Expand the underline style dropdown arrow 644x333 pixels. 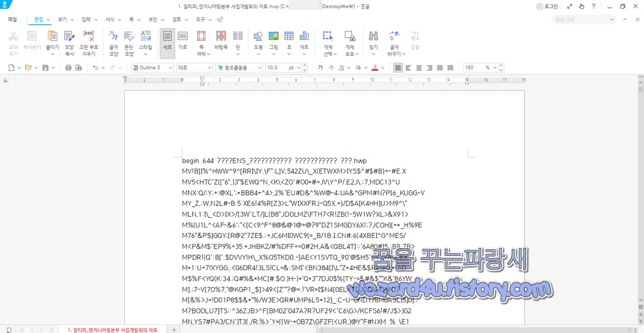(349, 67)
